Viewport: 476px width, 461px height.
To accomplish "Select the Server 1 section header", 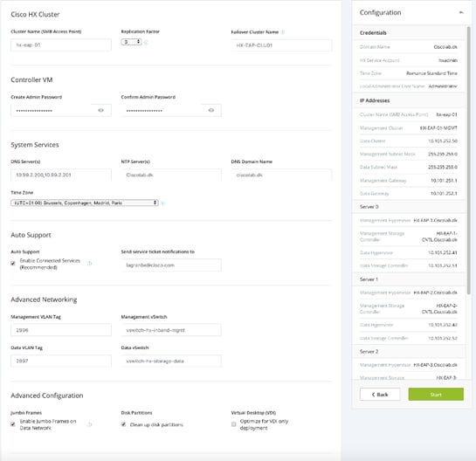I will (x=409, y=279).
